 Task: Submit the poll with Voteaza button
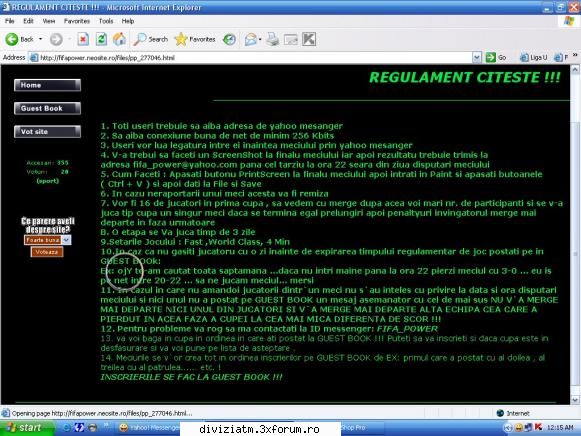click(x=47, y=252)
